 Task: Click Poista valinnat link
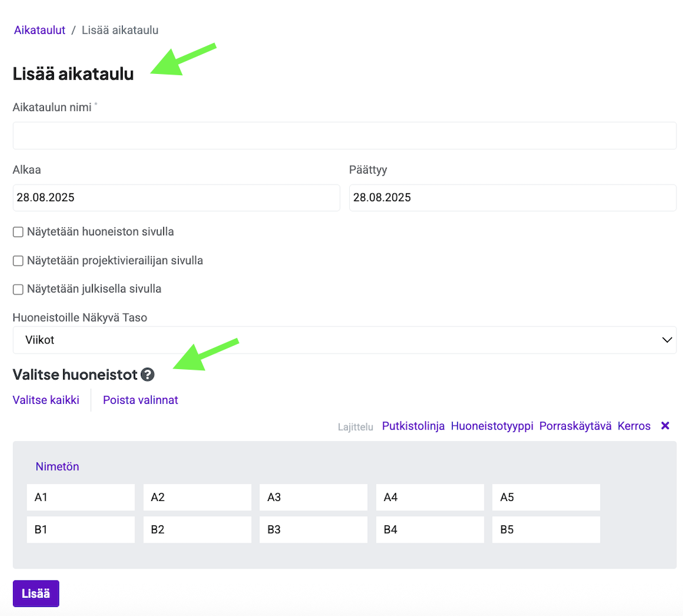(140, 400)
